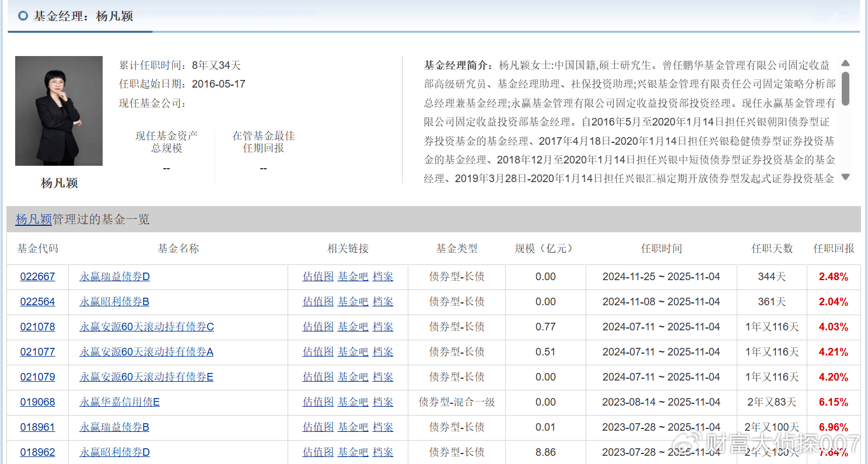Open fund code 021077
This screenshot has width=868, height=464.
pos(37,352)
